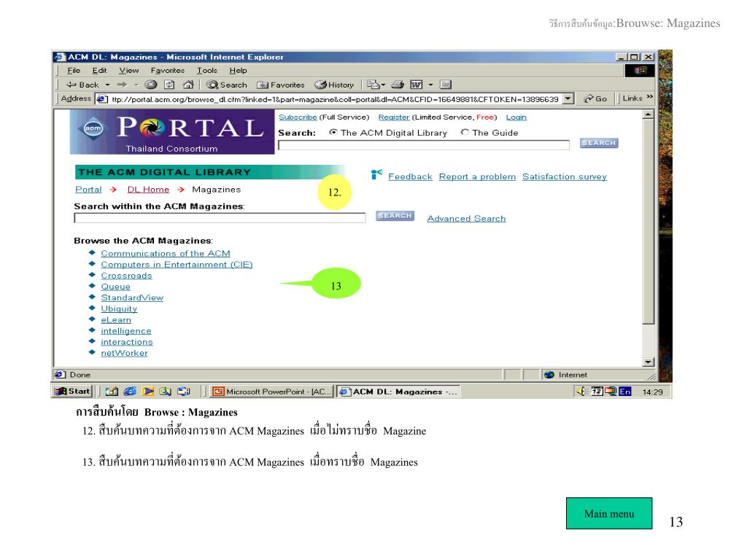
Task: Open the StandardView magazine link
Action: click(x=132, y=297)
